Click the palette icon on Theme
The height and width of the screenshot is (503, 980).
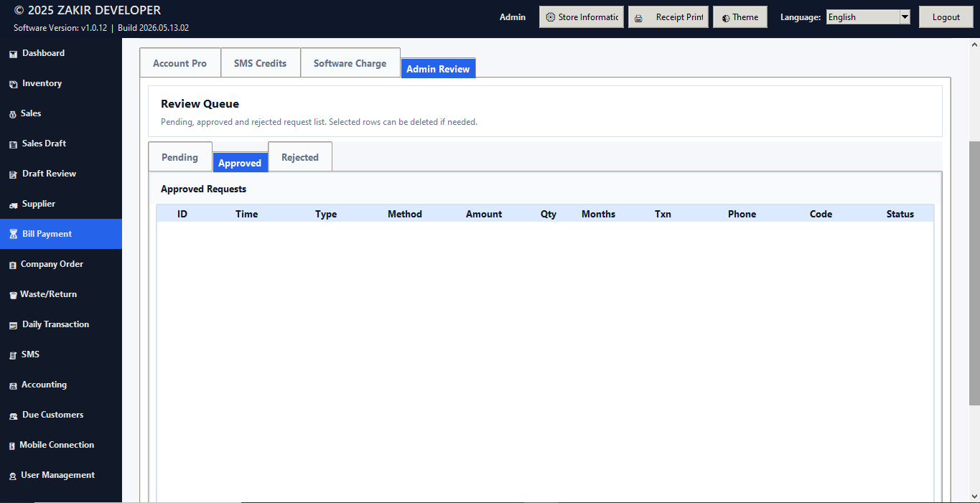click(727, 18)
